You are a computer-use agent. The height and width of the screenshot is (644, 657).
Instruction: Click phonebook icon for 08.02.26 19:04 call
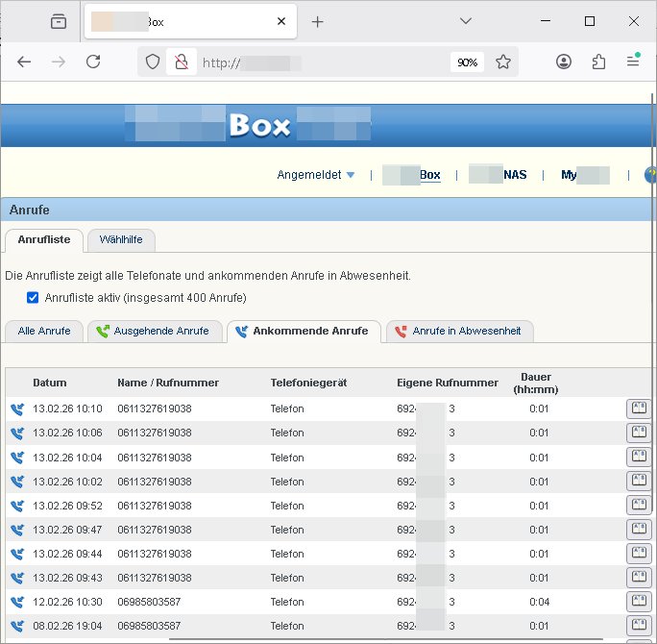tap(638, 625)
